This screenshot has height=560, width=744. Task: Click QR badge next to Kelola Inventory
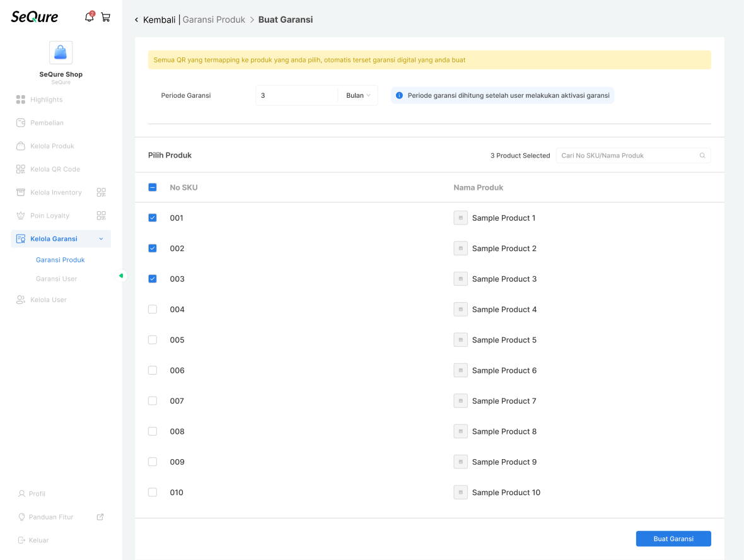(x=101, y=192)
